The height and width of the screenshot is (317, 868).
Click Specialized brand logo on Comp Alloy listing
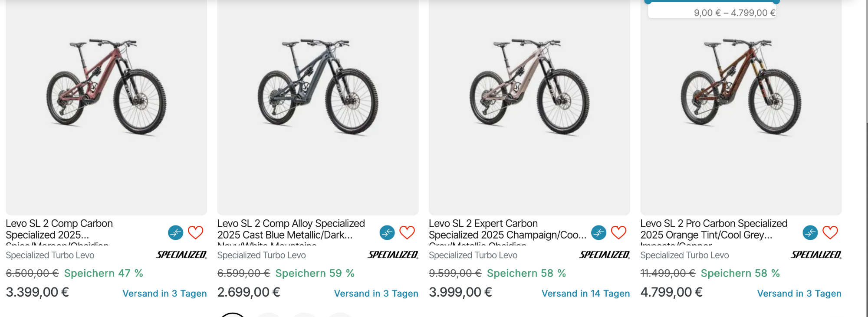click(x=393, y=255)
